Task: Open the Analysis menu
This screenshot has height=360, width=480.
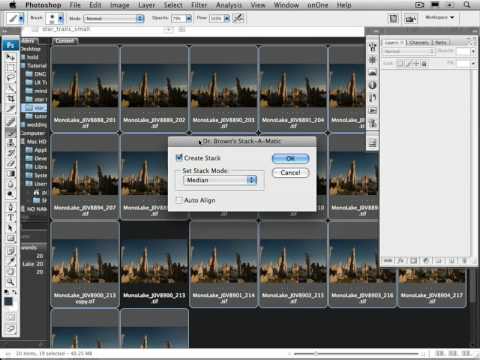Action: pyautogui.click(x=229, y=5)
